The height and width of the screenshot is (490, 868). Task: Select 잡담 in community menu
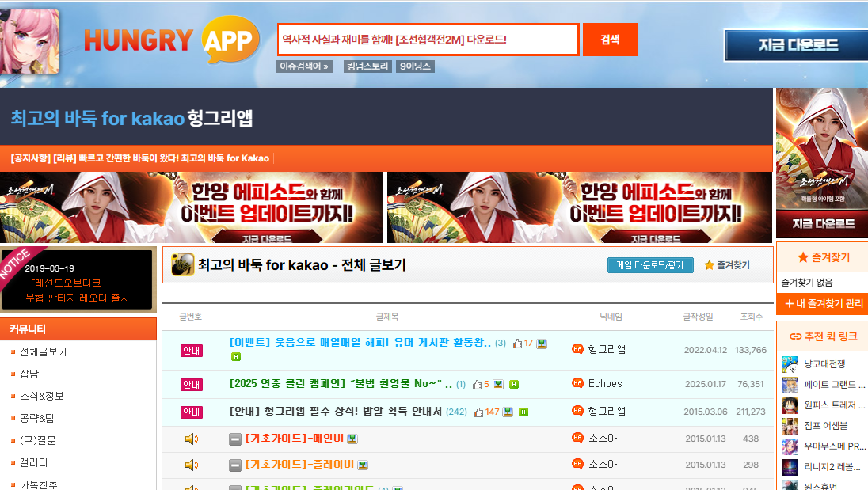tap(29, 374)
